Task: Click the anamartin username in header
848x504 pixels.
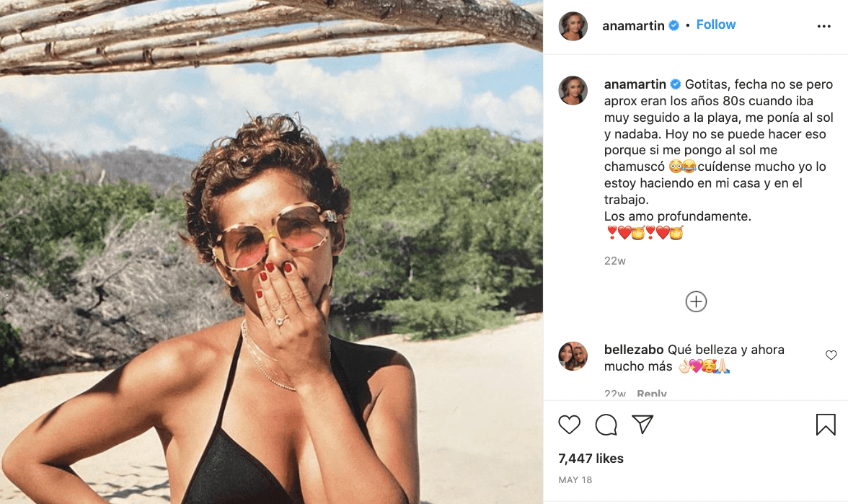Action: tap(635, 25)
